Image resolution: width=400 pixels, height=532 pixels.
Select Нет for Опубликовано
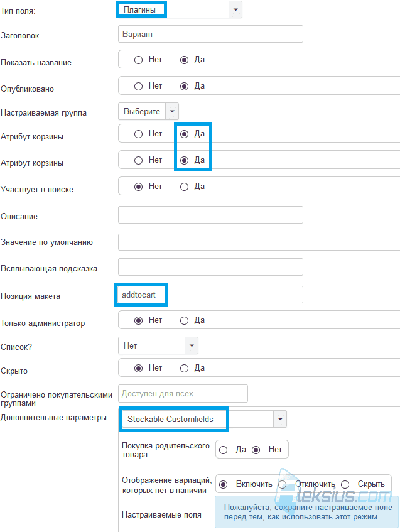point(138,86)
